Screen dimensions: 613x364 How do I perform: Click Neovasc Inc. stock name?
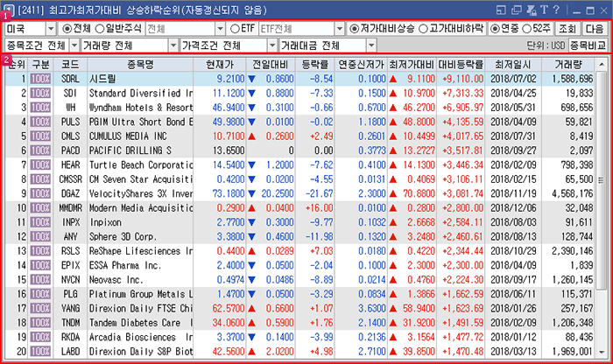pyautogui.click(x=116, y=280)
